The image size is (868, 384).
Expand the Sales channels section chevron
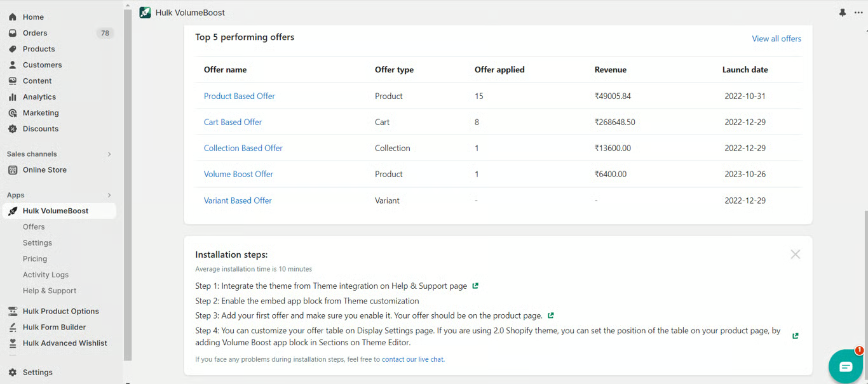[x=109, y=154]
